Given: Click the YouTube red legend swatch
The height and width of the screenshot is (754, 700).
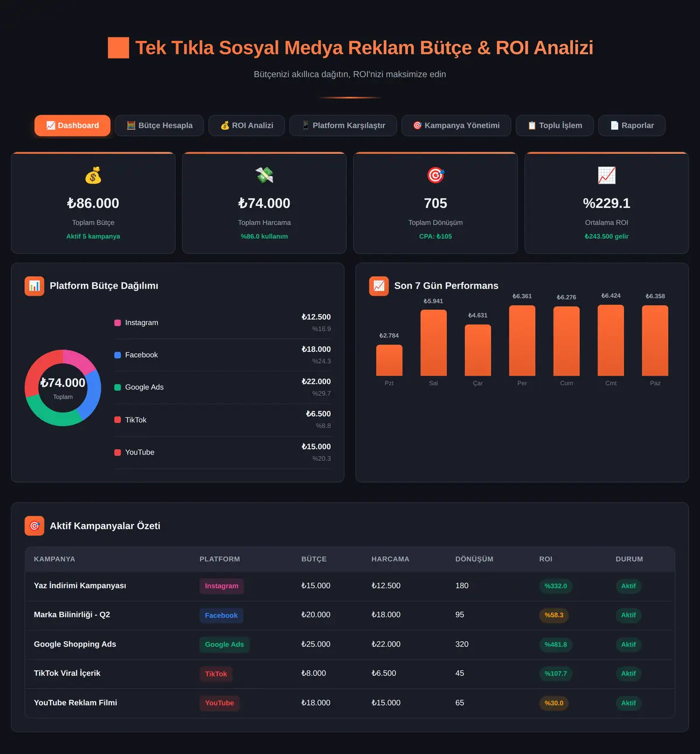Looking at the screenshot, I should (x=118, y=452).
